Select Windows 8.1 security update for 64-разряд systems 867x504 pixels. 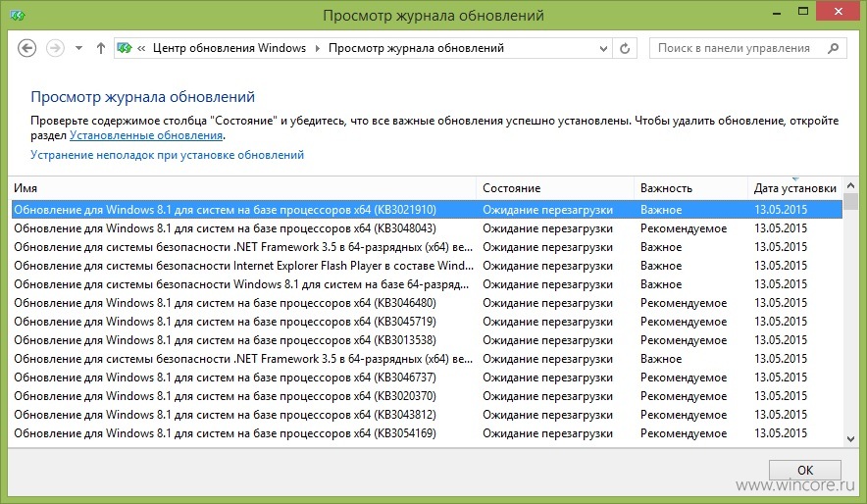pos(427,284)
